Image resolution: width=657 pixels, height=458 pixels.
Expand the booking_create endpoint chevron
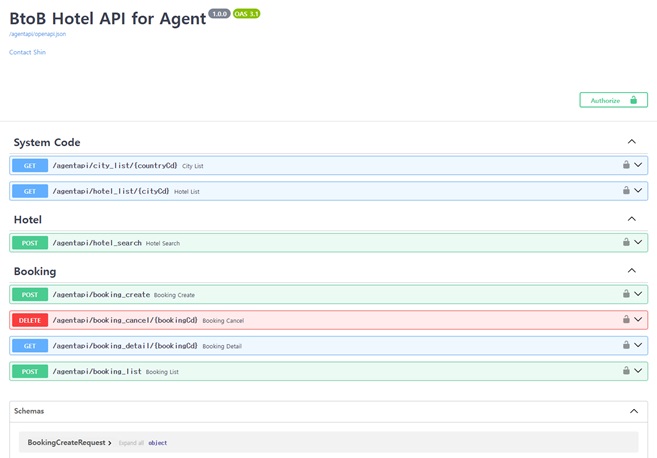tap(638, 294)
